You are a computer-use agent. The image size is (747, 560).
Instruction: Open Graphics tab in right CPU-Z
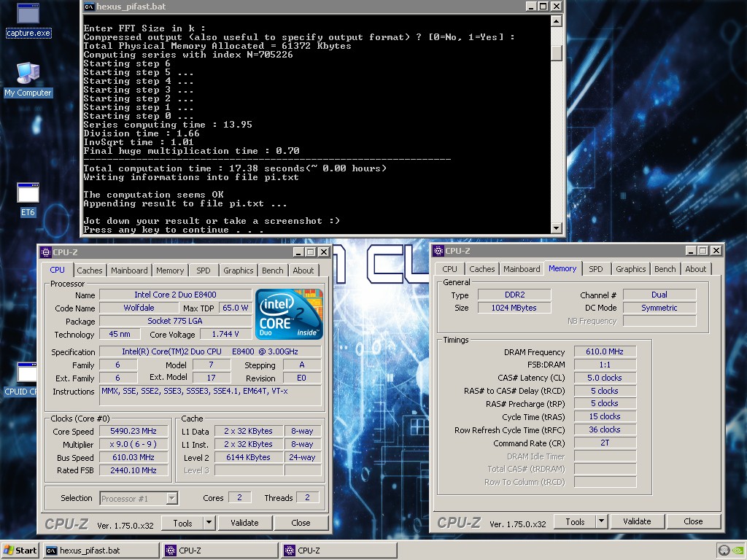pos(631,269)
